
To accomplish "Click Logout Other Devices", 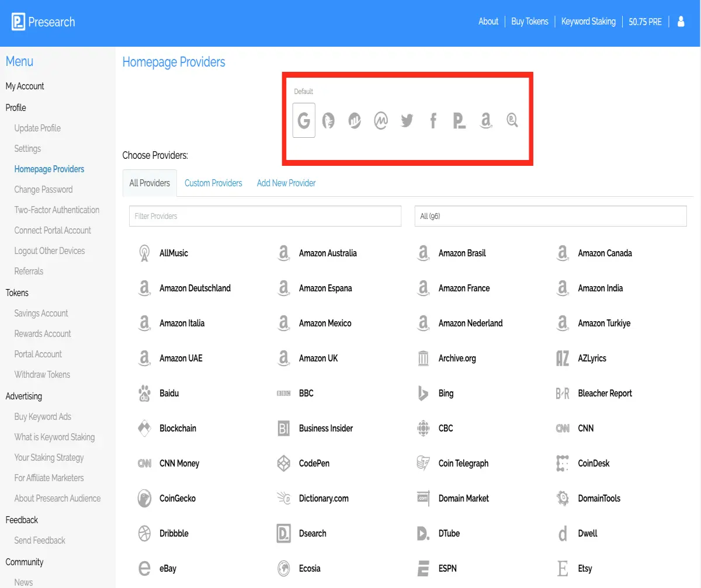I will point(50,251).
